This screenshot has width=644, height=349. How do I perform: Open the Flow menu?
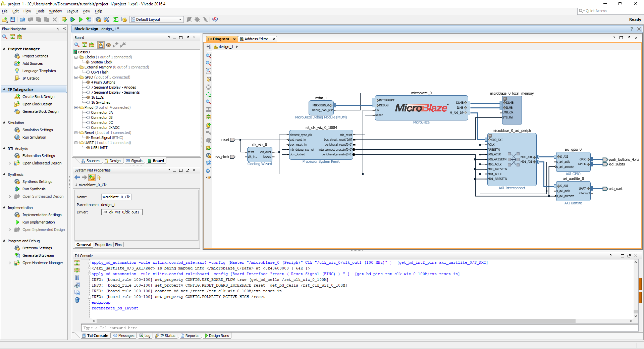tap(27, 11)
